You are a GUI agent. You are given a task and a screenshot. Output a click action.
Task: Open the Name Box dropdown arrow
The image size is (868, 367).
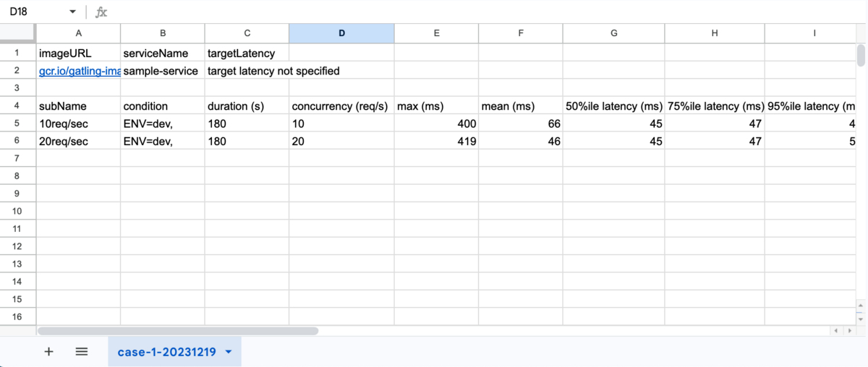72,12
